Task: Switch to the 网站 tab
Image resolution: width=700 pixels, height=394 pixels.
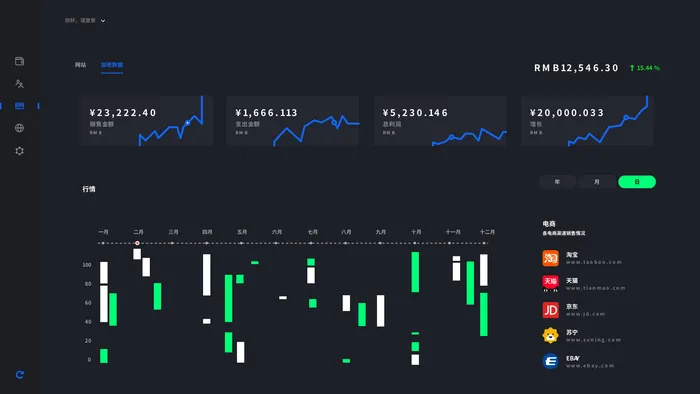Action: tap(80, 65)
